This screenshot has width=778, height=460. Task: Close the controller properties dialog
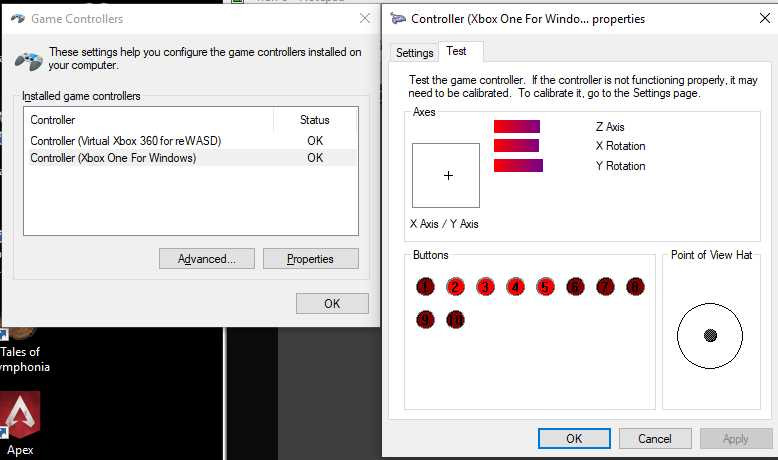pos(765,19)
